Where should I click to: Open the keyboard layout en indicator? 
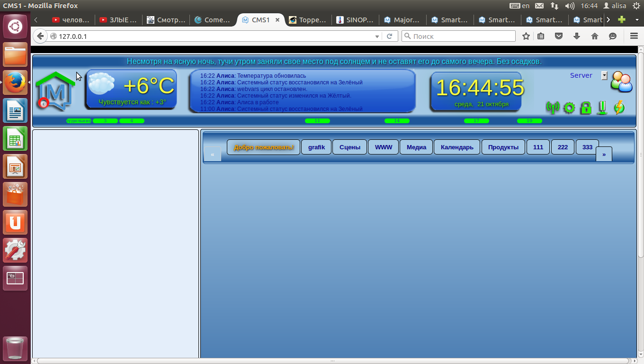tap(519, 6)
